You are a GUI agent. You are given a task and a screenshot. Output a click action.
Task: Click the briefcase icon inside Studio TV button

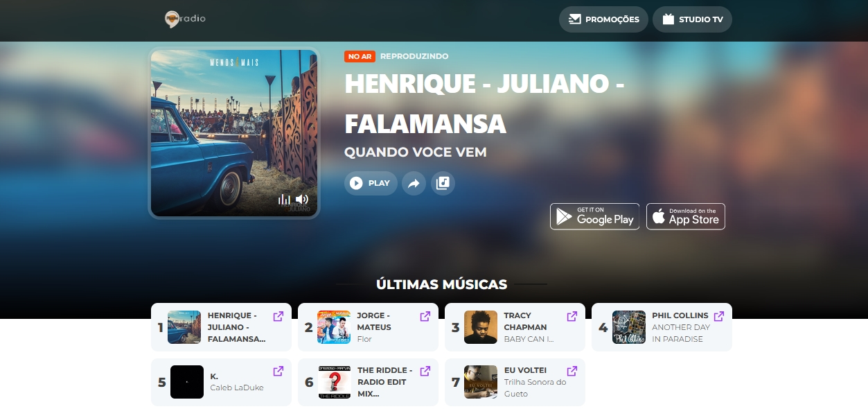point(668,19)
